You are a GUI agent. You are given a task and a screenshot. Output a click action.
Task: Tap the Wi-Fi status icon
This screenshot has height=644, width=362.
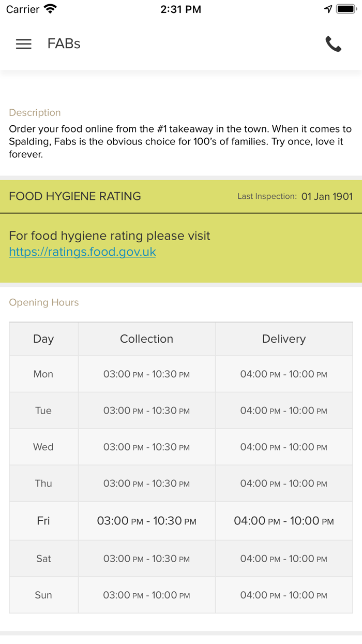click(50, 9)
